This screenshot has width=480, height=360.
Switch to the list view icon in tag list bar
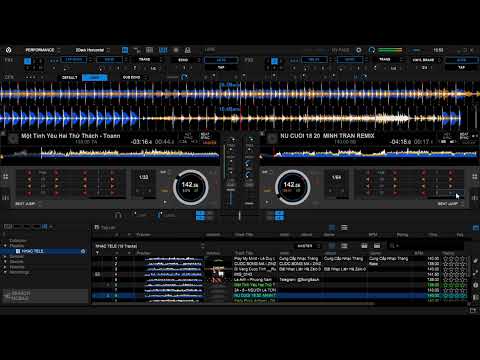click(344, 228)
